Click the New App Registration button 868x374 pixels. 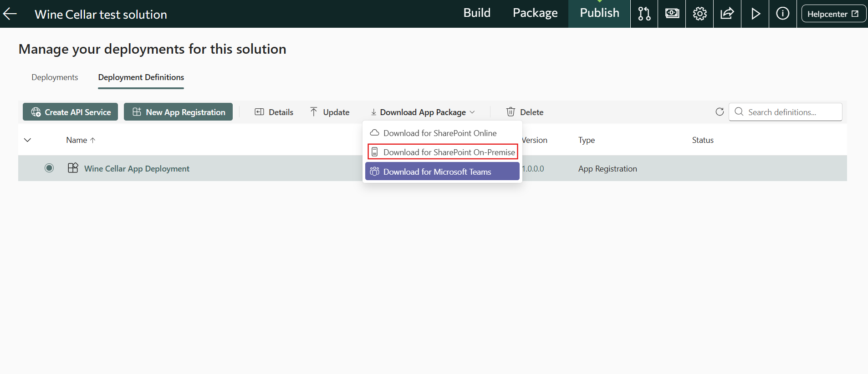coord(179,112)
